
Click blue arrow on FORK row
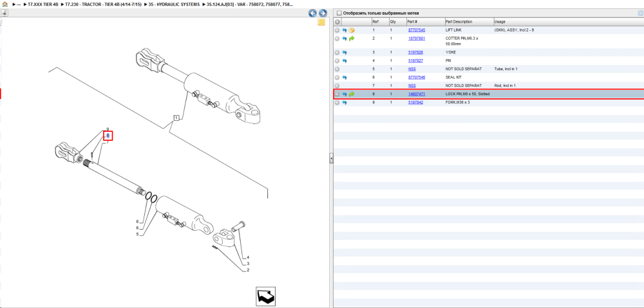pos(345,102)
